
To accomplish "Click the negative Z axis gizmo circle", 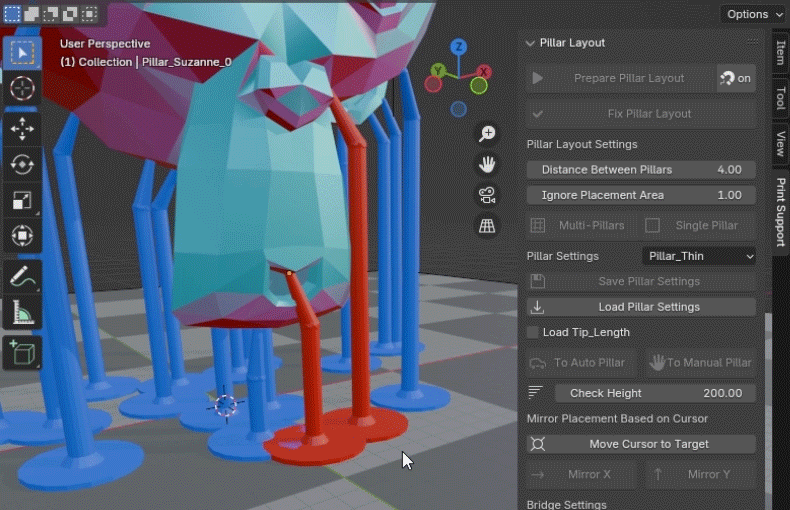I will (458, 109).
